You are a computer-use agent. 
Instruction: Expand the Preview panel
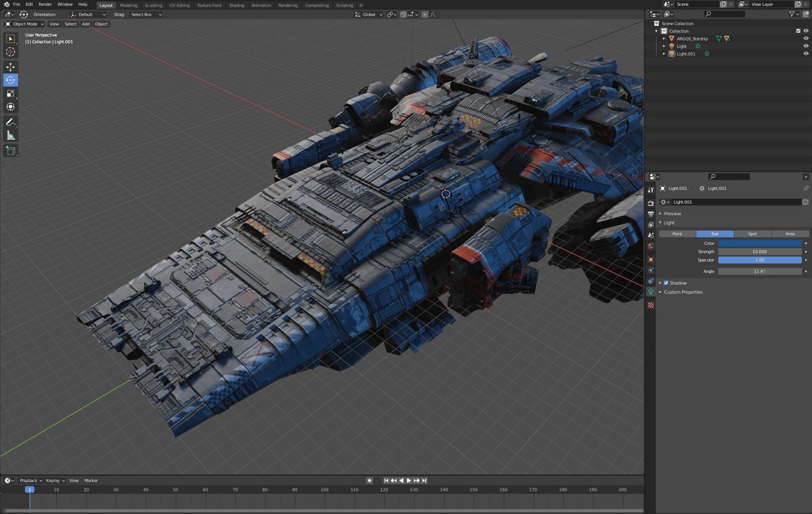673,214
